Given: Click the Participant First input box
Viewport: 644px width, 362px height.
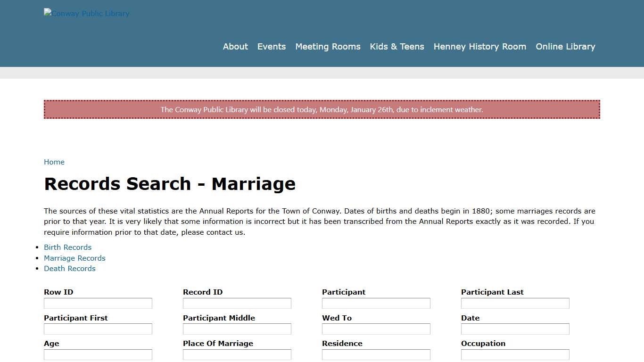Looking at the screenshot, I should pos(98,329).
